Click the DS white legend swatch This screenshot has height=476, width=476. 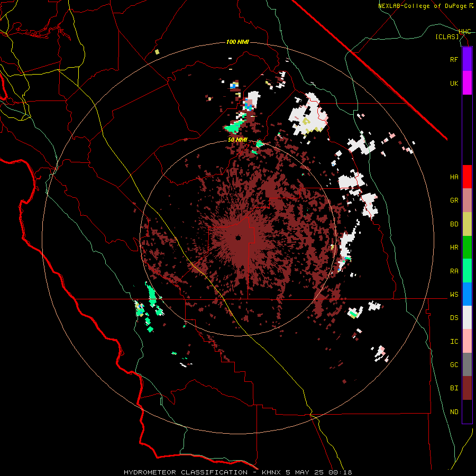coord(467,317)
